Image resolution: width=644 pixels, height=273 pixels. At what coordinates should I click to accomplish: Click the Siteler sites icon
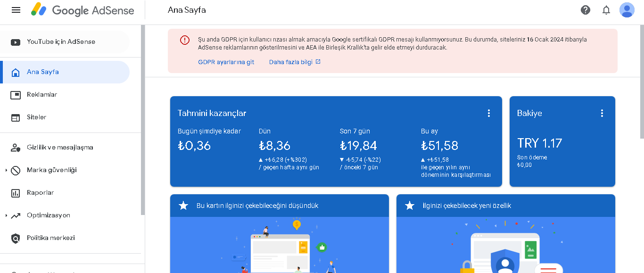(x=16, y=117)
